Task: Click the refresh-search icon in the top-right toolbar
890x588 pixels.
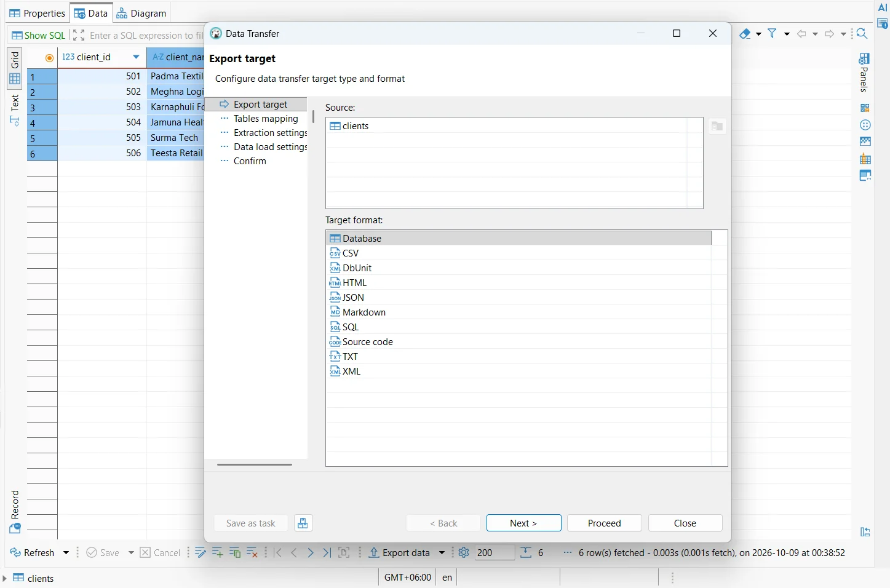Action: 862,34
